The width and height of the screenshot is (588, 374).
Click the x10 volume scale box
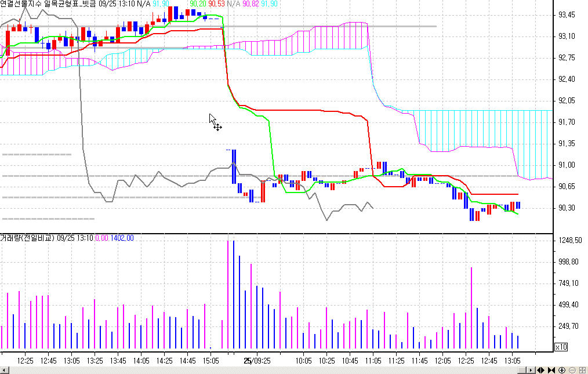[x=561, y=347]
